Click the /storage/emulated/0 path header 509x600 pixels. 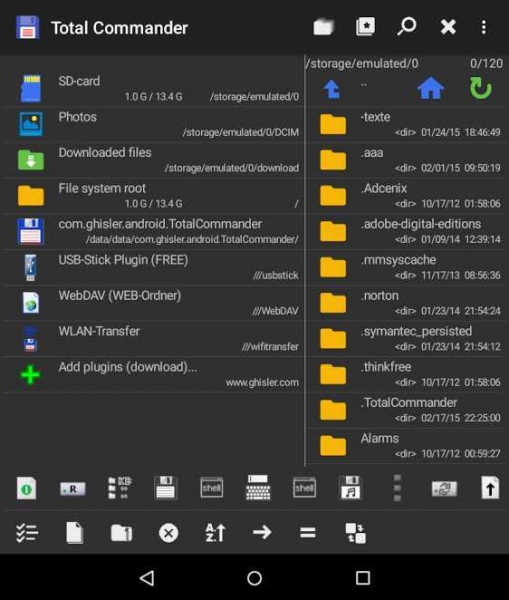(x=362, y=64)
